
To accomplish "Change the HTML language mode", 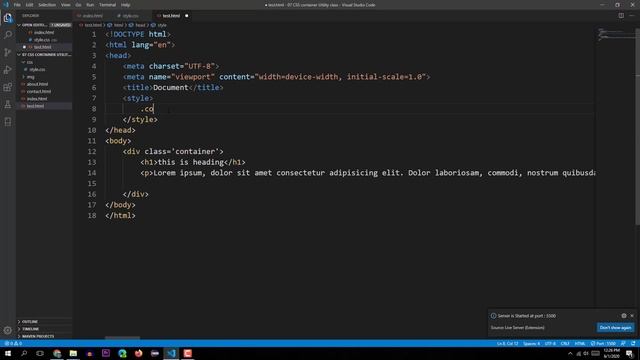I will coord(580,344).
